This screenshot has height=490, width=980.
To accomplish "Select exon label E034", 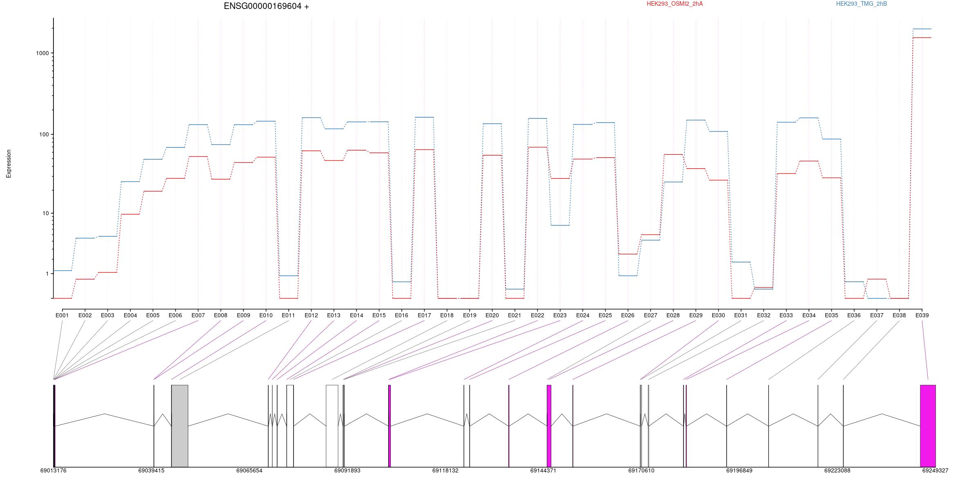I will tap(809, 315).
